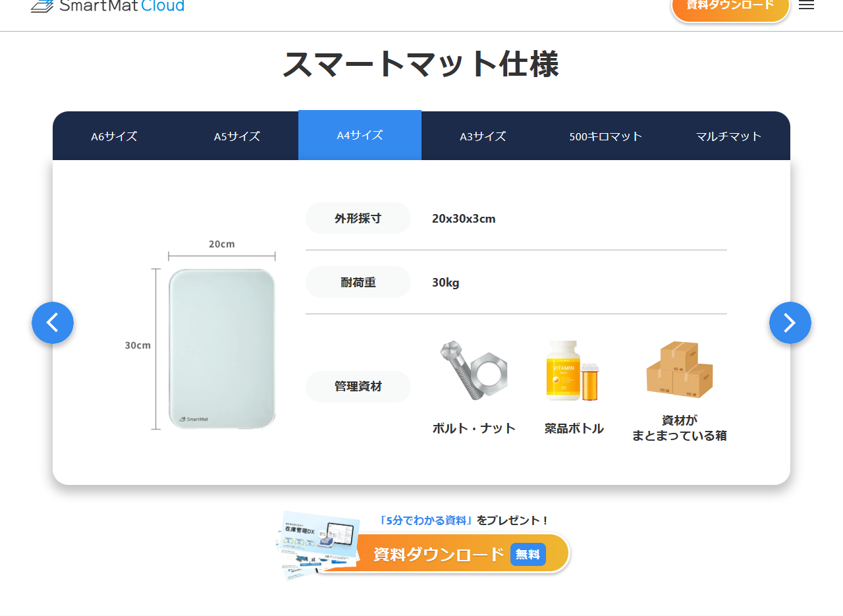
Task: Click the vitamin medicine bottle image
Action: [573, 370]
